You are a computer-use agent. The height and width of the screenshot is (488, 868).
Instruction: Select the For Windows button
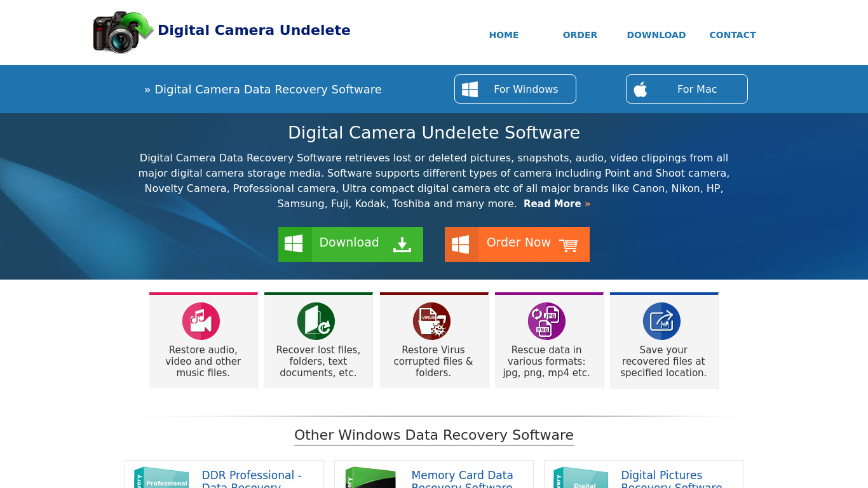pyautogui.click(x=515, y=89)
